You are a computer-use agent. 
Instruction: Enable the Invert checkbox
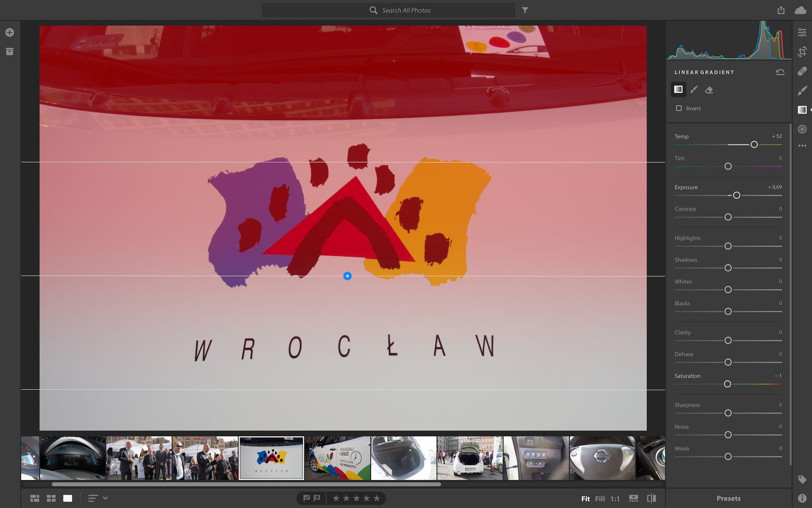pos(679,108)
